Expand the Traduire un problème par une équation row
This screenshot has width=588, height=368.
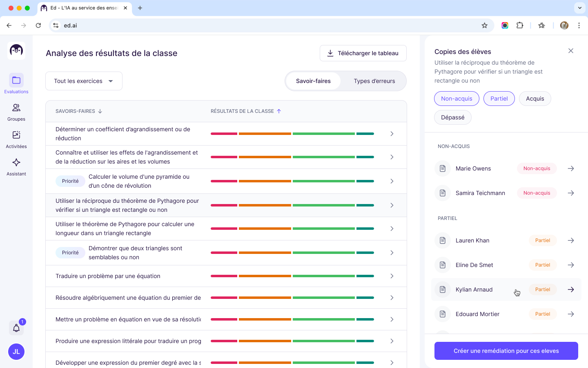[392, 276]
